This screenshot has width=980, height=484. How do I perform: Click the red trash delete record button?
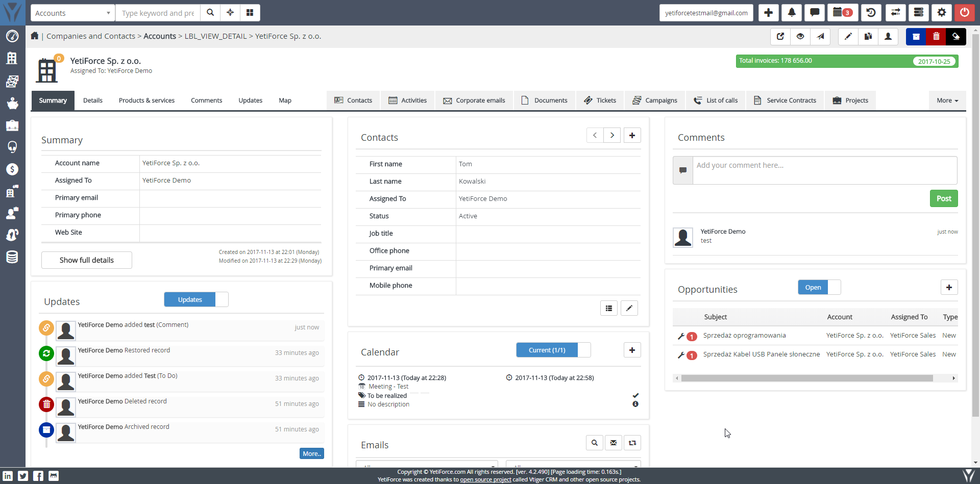point(936,37)
